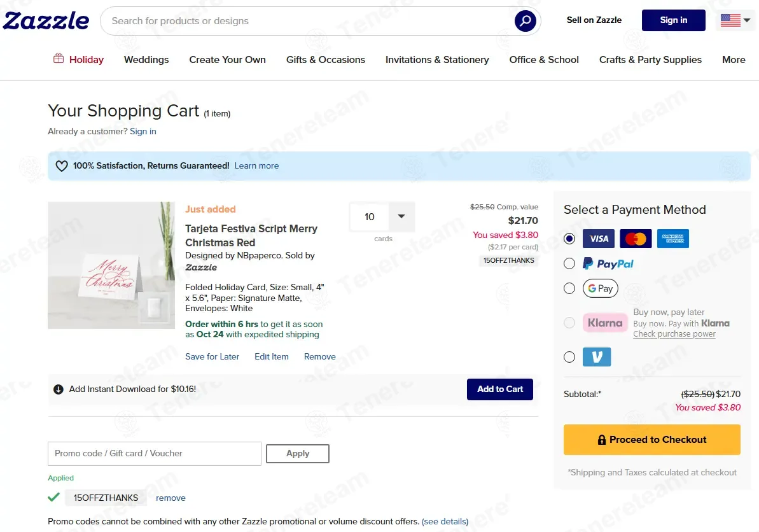Click the Visa card icon

click(599, 239)
